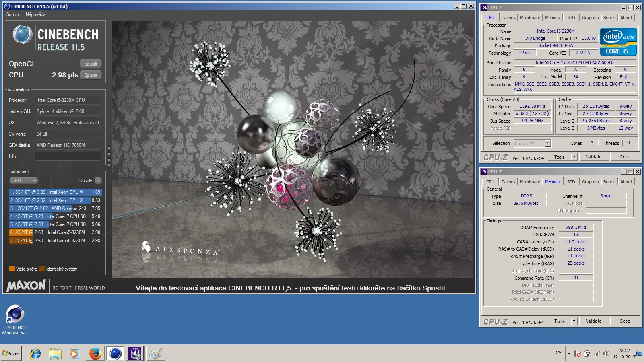Click Tools button in top CPU-Z

pyautogui.click(x=559, y=157)
